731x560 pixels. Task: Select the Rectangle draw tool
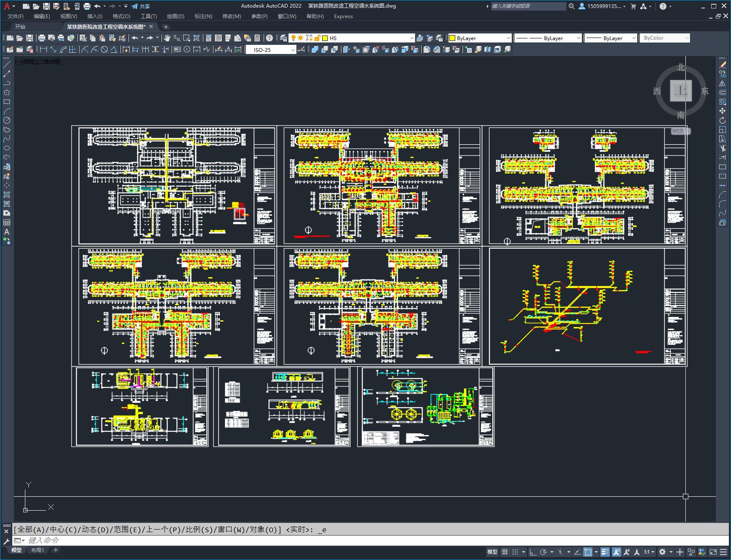[x=7, y=102]
